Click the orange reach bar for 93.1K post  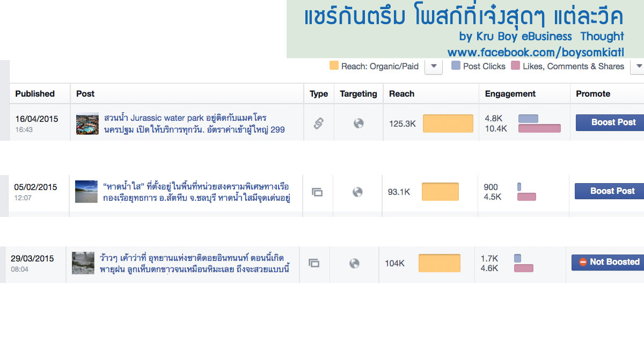click(x=440, y=192)
